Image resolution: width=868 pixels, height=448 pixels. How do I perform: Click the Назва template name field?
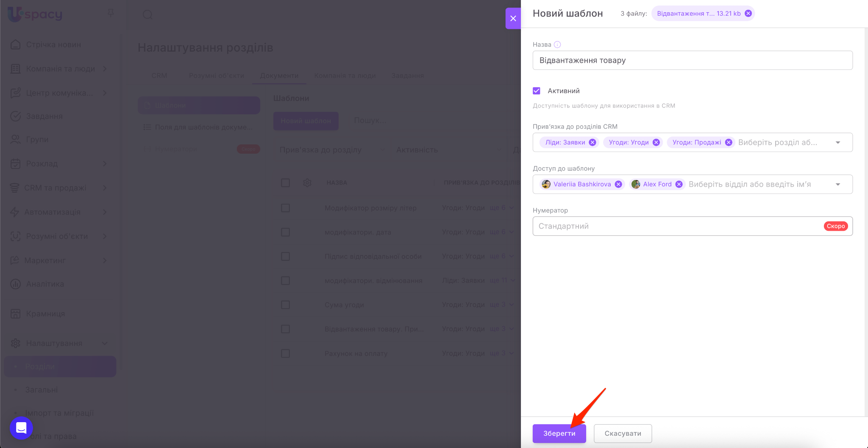[x=692, y=61]
